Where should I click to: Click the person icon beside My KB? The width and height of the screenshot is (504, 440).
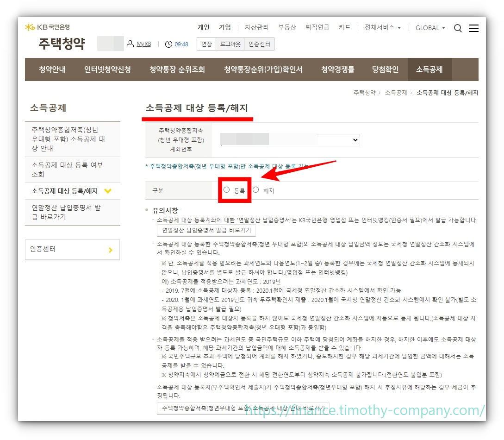pyautogui.click(x=129, y=44)
